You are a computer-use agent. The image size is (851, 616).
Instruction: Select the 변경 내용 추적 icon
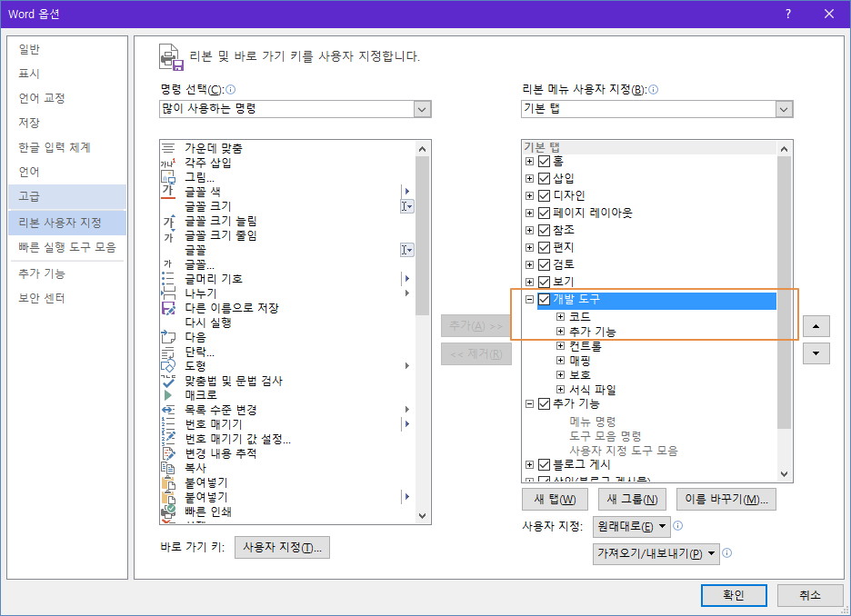tap(168, 453)
